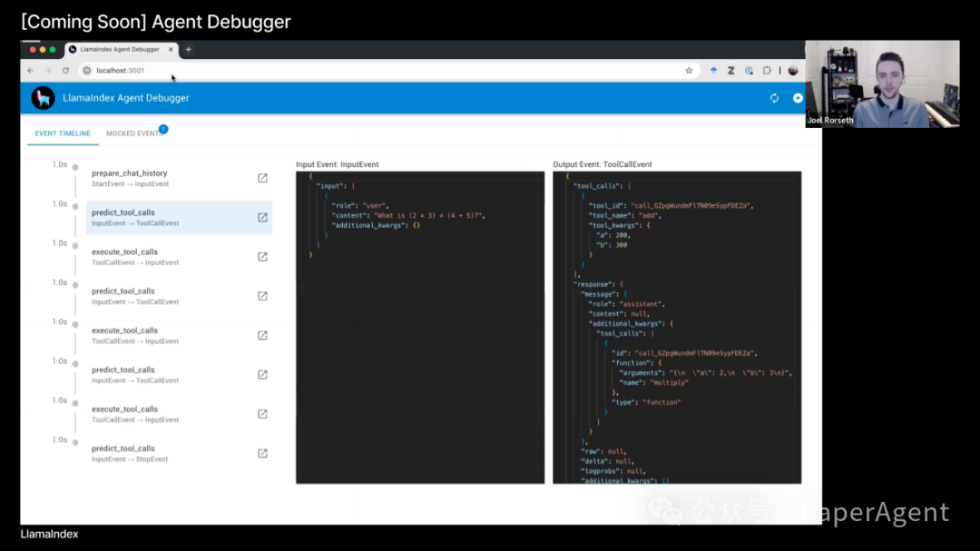Open the prepare_chat_history event in pop-out view

pos(262,178)
